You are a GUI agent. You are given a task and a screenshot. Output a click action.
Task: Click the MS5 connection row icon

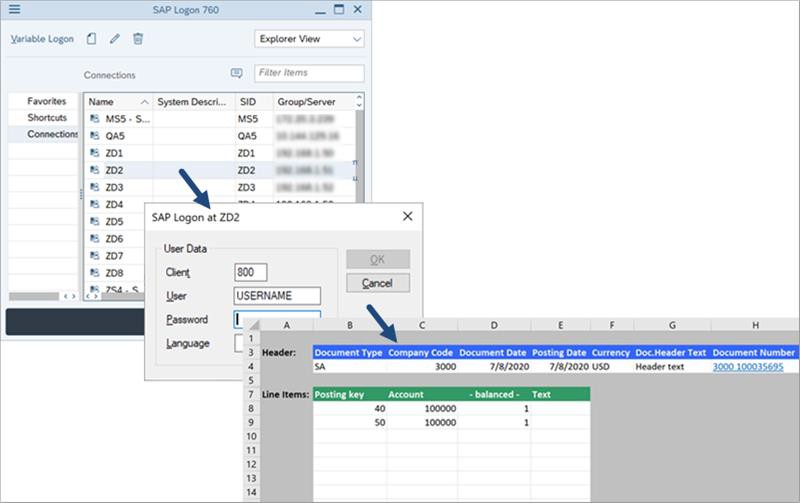click(x=94, y=118)
